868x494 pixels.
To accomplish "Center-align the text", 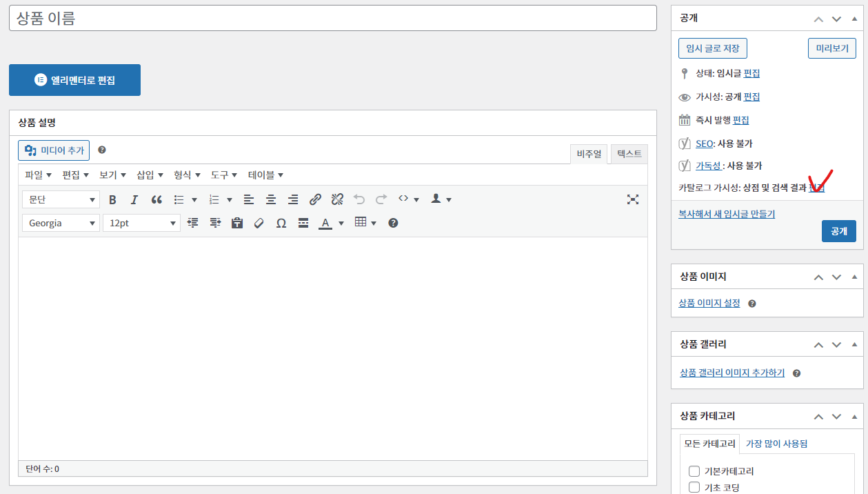I will click(x=271, y=200).
